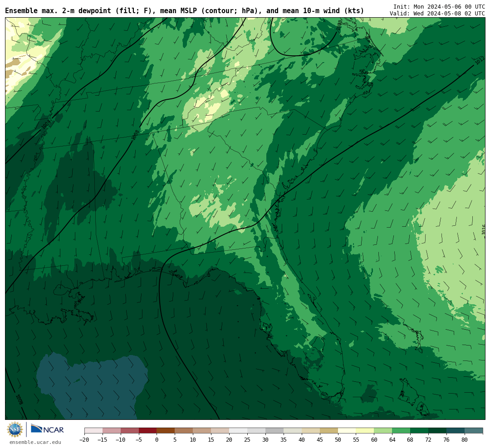This screenshot has width=490, height=448.
Task: Pick the colorbar swatch between 15 and 20
Action: tap(220, 431)
